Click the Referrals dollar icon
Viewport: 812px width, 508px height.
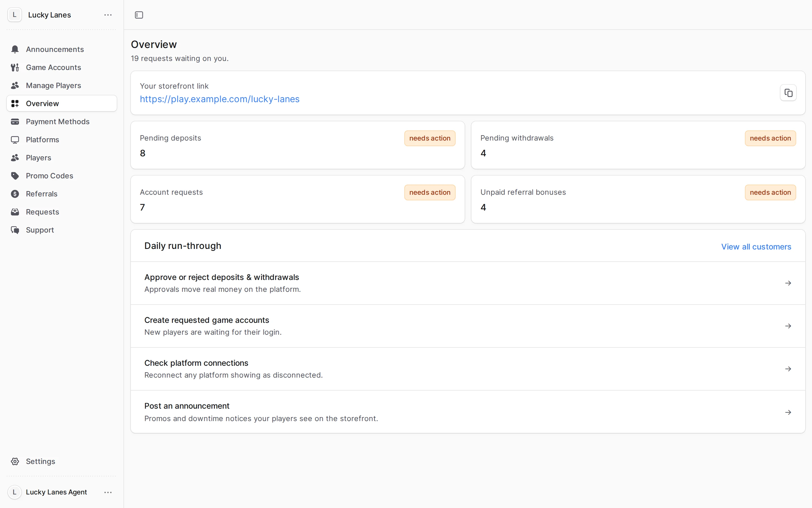(15, 194)
